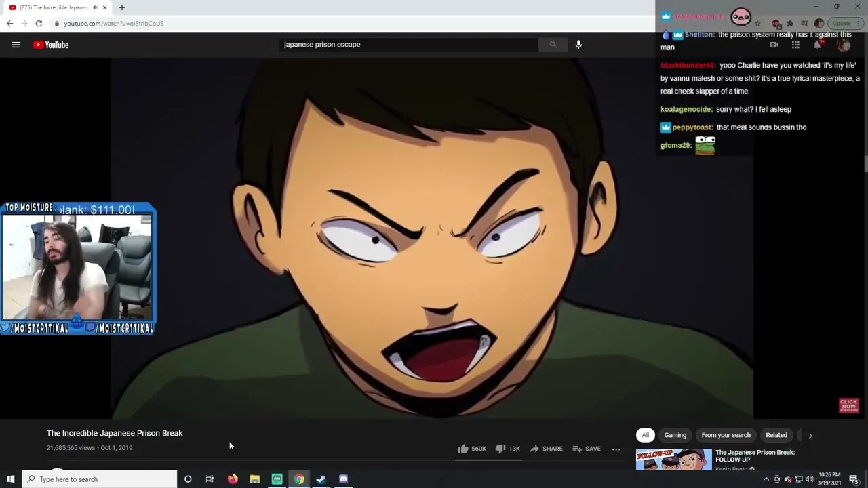Open the Windows Start menu
The width and height of the screenshot is (868, 488).
tap(10, 479)
